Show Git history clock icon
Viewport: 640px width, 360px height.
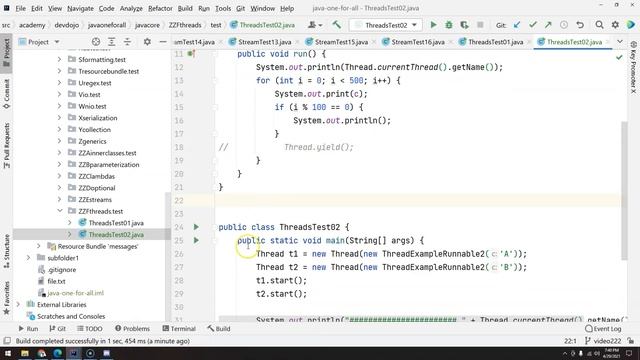tap(564, 25)
